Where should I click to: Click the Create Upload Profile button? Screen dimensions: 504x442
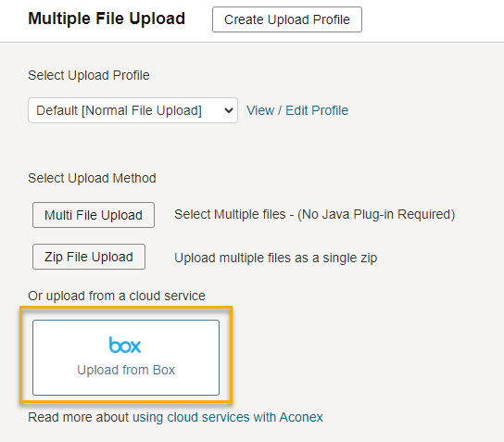click(x=287, y=19)
